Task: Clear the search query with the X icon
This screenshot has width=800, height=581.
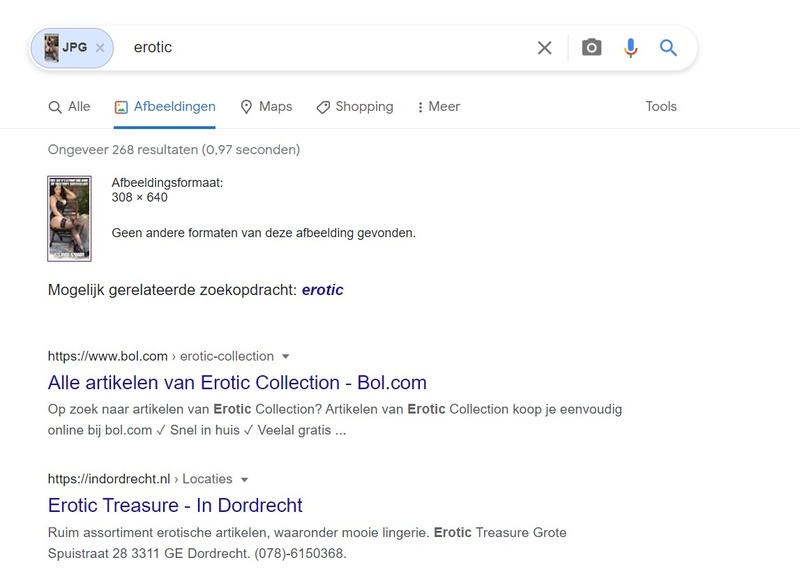Action: click(545, 47)
